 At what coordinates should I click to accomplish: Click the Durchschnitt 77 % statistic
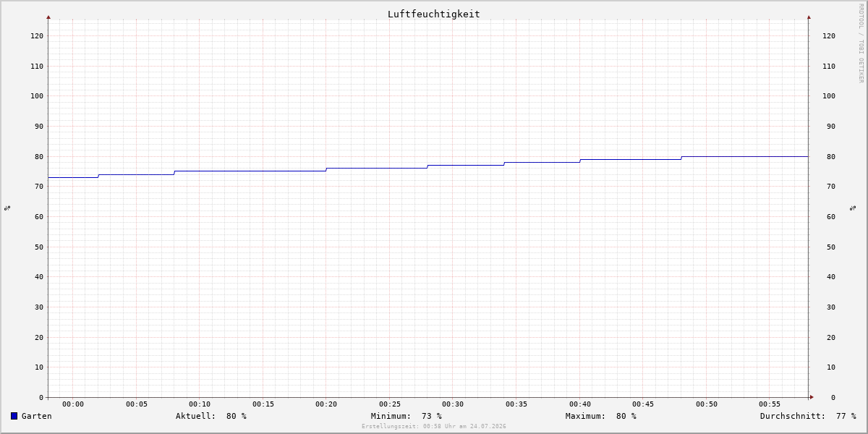(x=808, y=416)
